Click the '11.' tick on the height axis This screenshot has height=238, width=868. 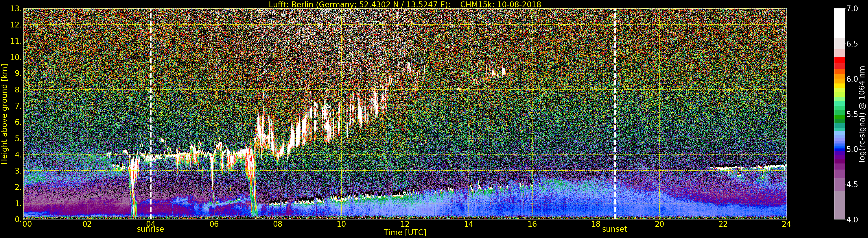click(16, 41)
